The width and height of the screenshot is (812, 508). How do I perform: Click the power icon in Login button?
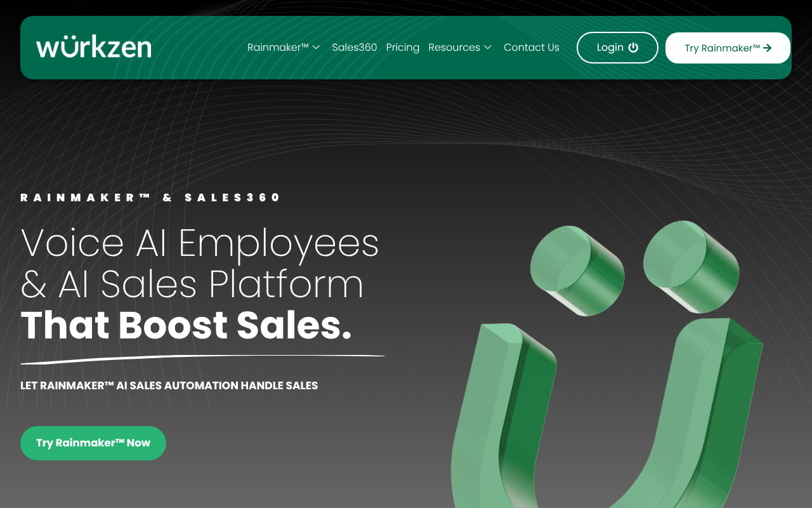[633, 48]
